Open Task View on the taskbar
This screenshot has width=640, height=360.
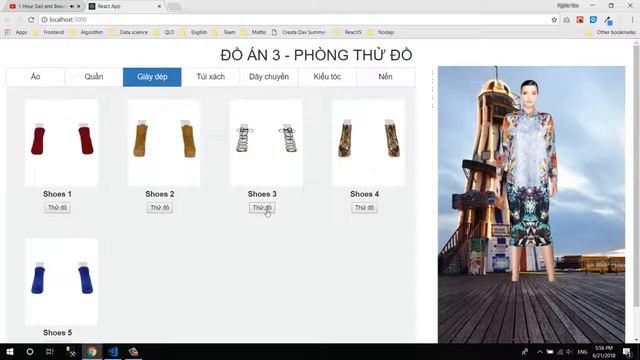click(50, 351)
